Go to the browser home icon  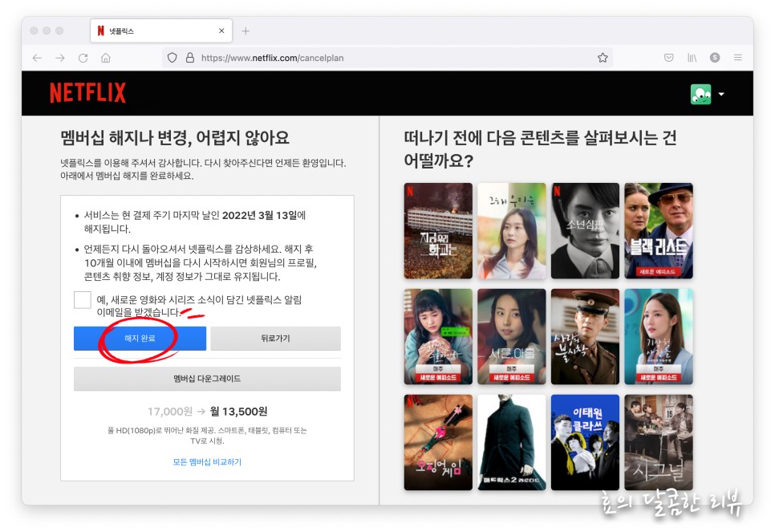tap(106, 59)
